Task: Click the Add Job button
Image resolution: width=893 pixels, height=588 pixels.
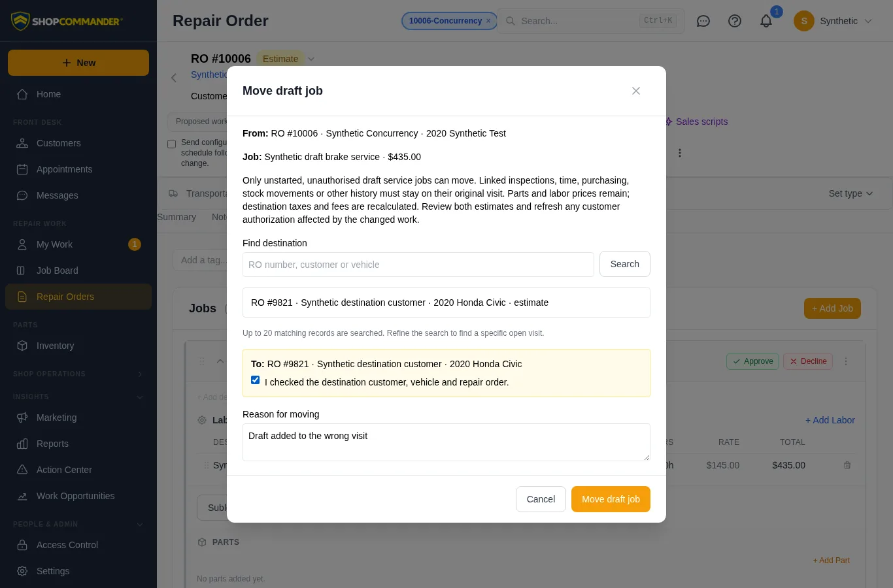Action: click(x=832, y=308)
